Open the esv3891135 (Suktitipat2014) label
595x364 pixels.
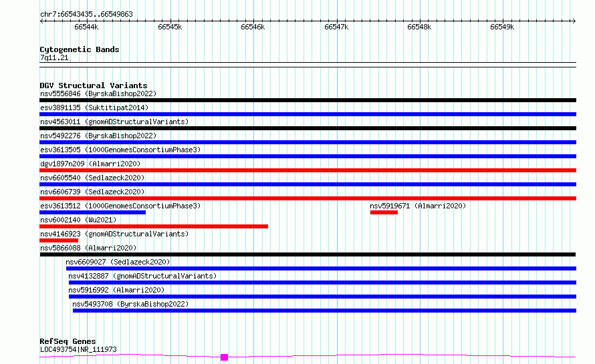coord(94,108)
